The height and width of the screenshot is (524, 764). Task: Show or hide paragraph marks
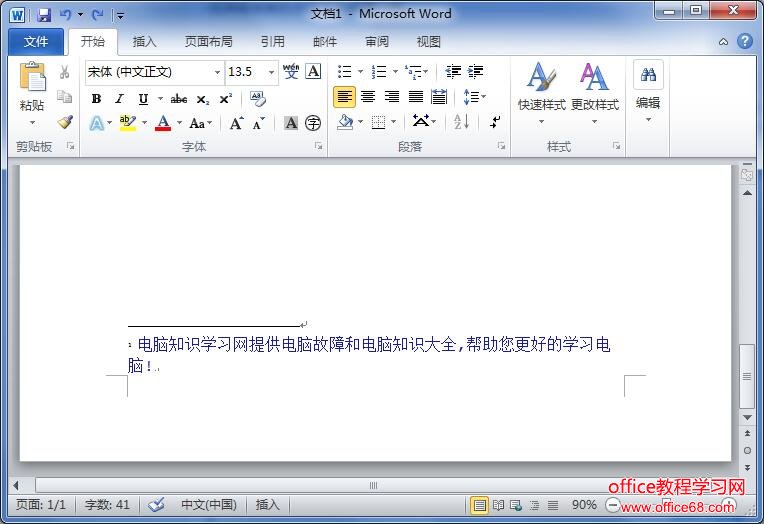click(495, 122)
